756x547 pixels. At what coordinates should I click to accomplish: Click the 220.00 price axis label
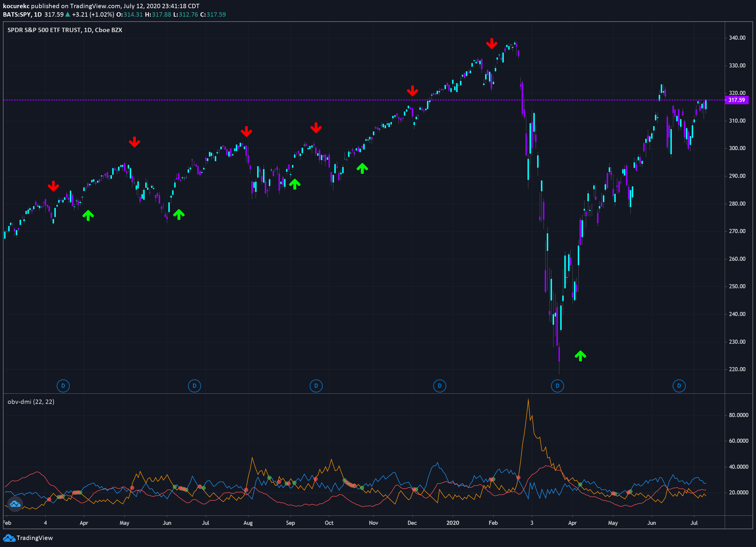[x=737, y=369]
